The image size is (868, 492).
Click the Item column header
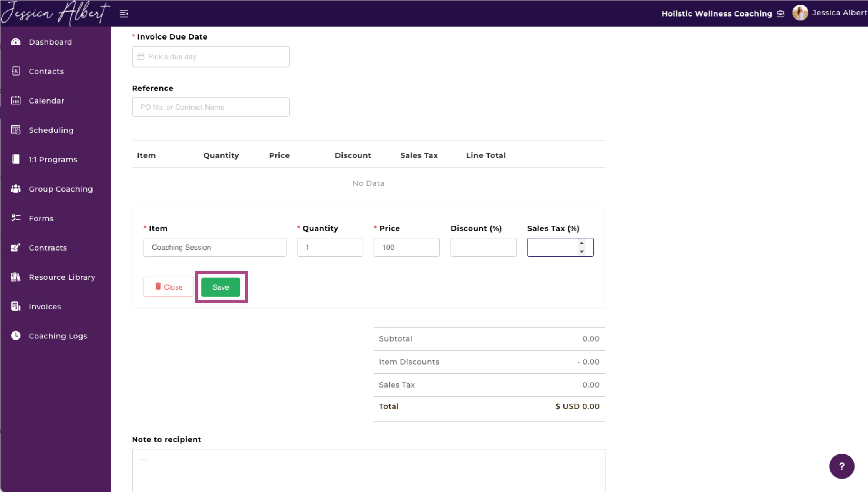[x=146, y=155]
